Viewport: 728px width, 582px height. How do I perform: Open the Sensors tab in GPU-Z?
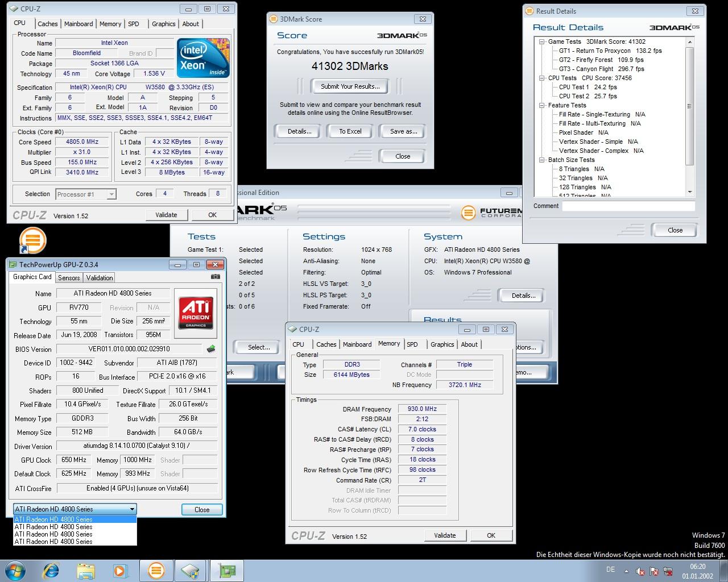tap(69, 278)
